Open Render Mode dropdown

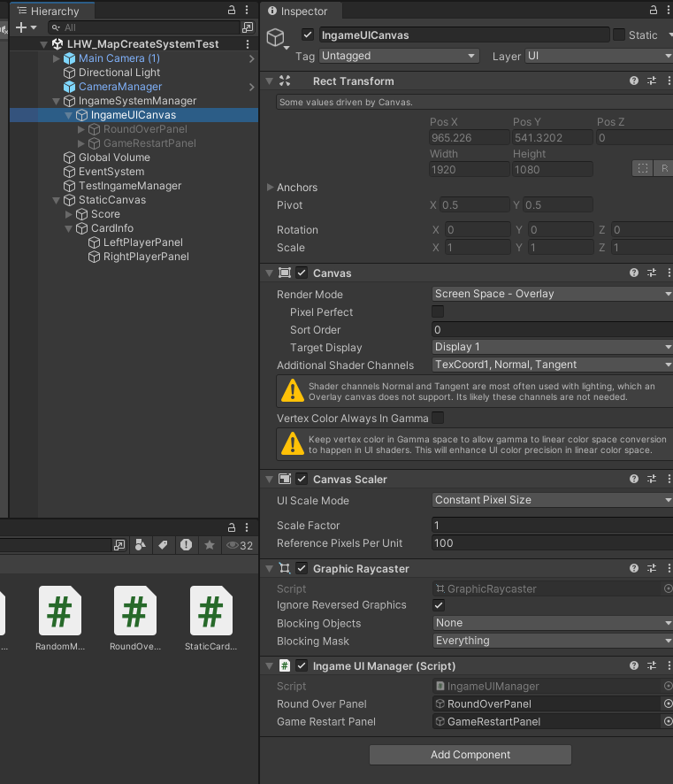[552, 294]
